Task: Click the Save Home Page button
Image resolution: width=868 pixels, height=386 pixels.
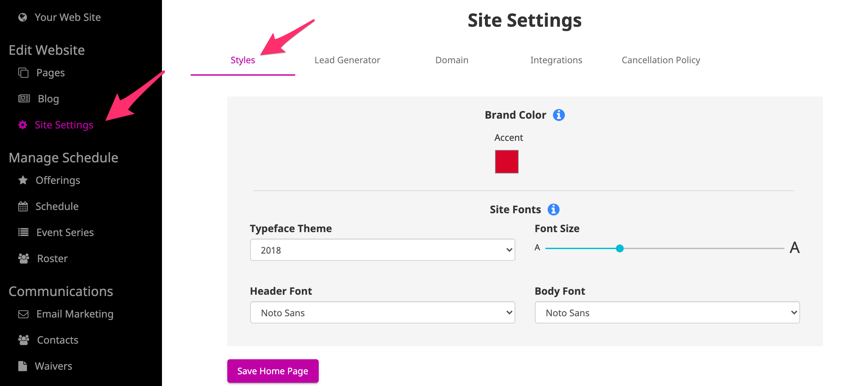Action: click(x=273, y=371)
